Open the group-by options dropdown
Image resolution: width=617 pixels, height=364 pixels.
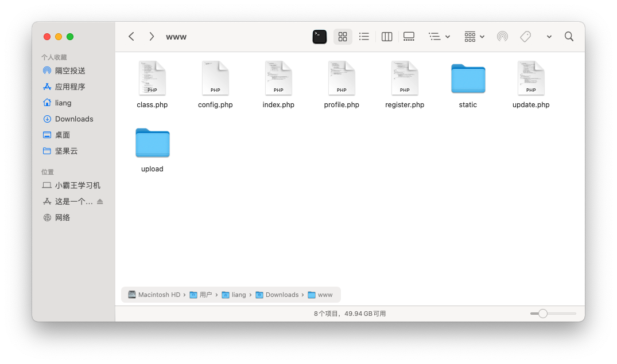pos(439,37)
